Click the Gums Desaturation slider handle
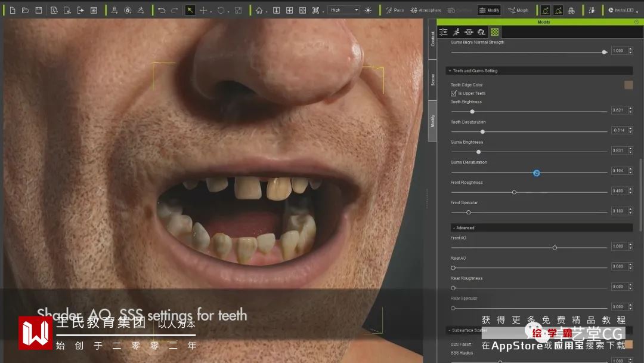This screenshot has width=644, height=363. click(537, 173)
